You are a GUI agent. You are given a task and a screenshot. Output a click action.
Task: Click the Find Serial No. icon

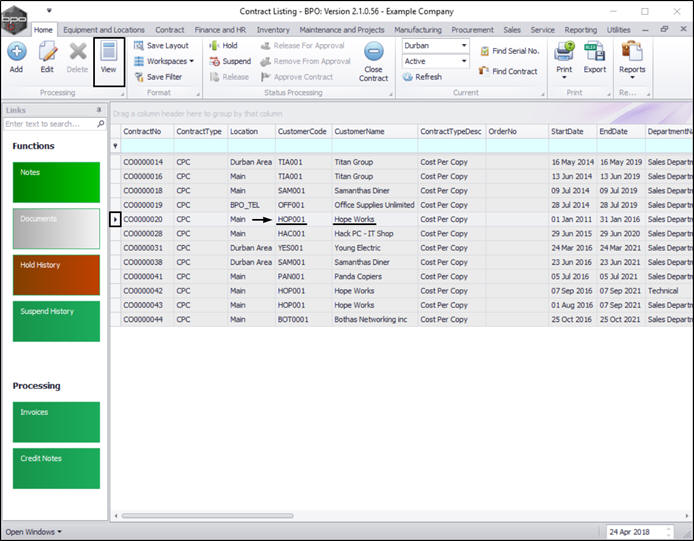[485, 51]
